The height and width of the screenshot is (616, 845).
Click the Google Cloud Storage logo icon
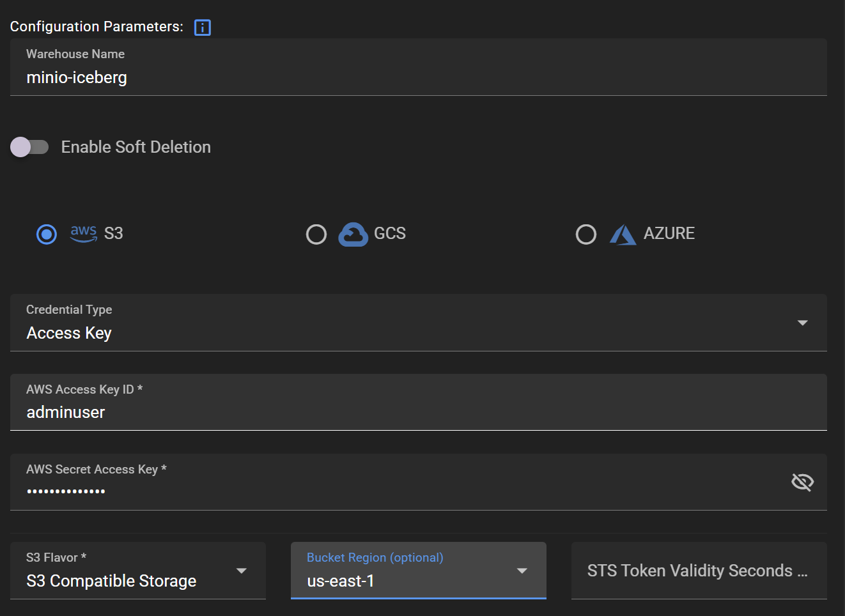tap(353, 235)
